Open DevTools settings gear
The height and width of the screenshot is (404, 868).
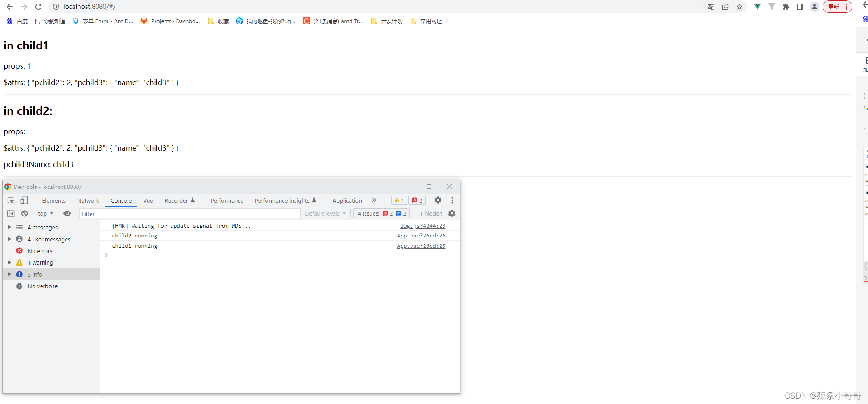click(438, 200)
